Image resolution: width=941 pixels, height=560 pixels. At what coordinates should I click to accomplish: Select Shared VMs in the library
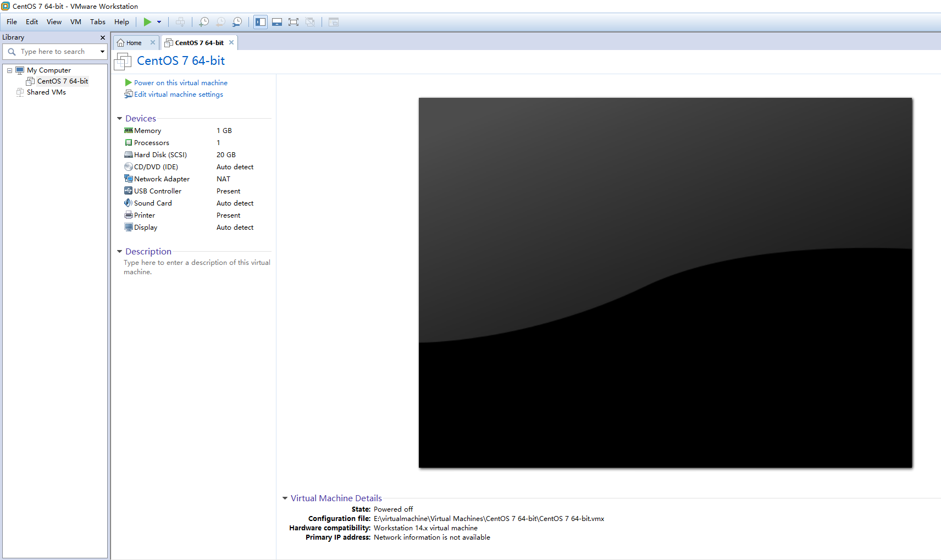point(46,92)
